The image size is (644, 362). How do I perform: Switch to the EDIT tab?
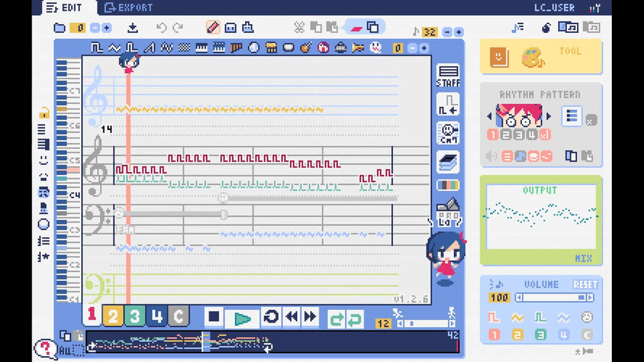pyautogui.click(x=64, y=7)
